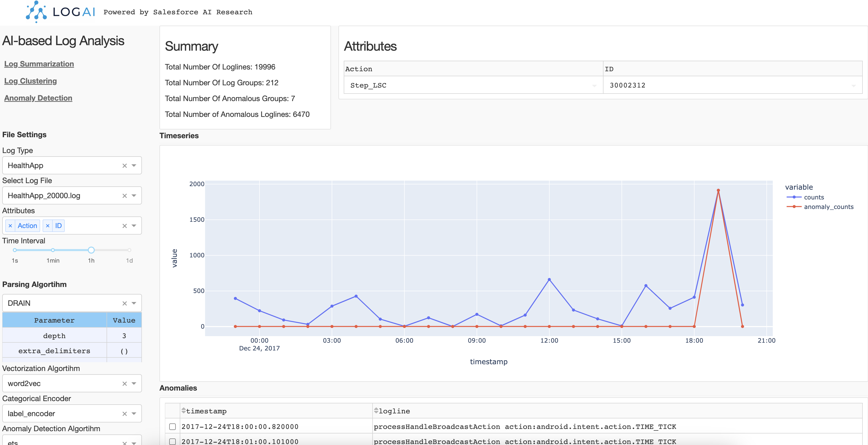The image size is (868, 445).
Task: Open the Anomaly Detection page
Action: (x=38, y=98)
